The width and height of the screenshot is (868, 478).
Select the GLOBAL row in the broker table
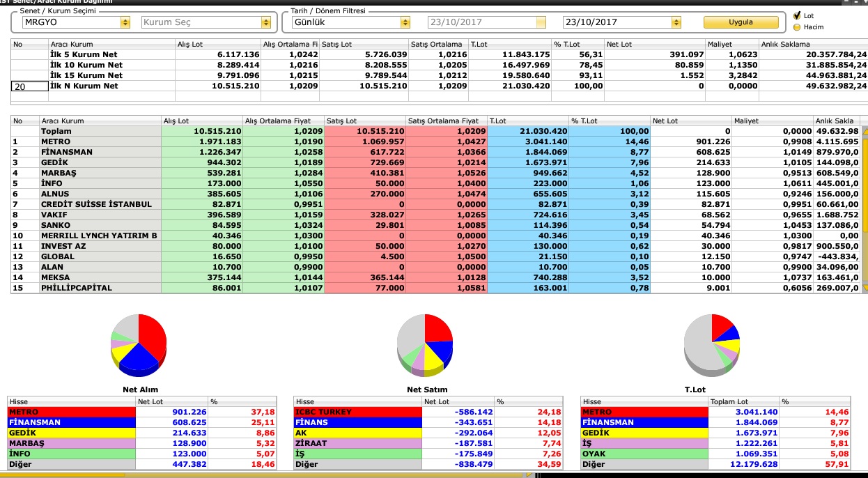click(x=435, y=256)
